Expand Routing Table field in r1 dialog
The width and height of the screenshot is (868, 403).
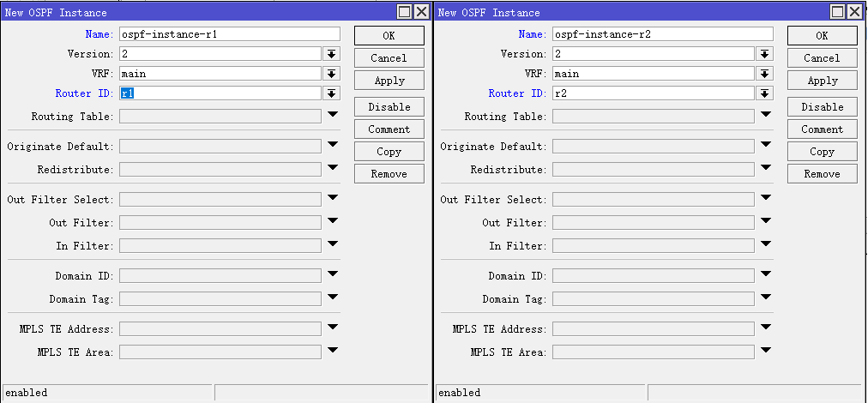tap(333, 115)
